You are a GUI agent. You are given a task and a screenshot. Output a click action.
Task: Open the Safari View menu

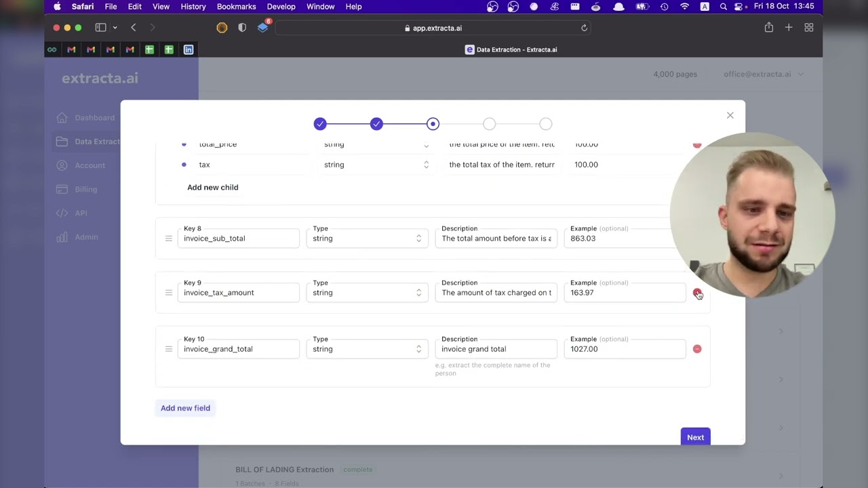tap(161, 7)
